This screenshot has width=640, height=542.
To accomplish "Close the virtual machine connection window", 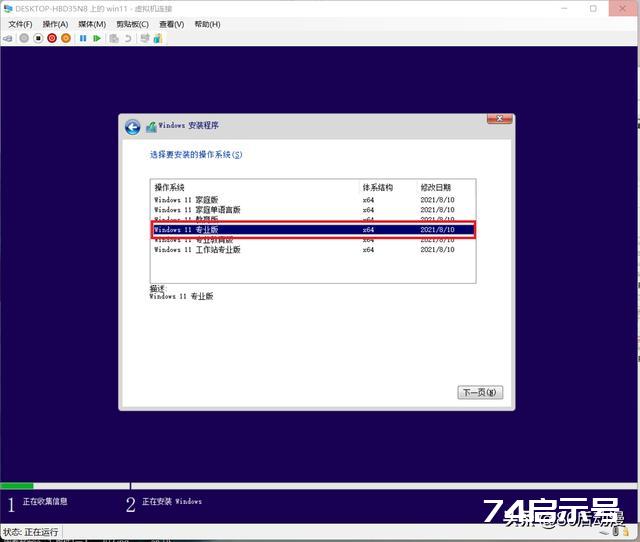I will (622, 8).
